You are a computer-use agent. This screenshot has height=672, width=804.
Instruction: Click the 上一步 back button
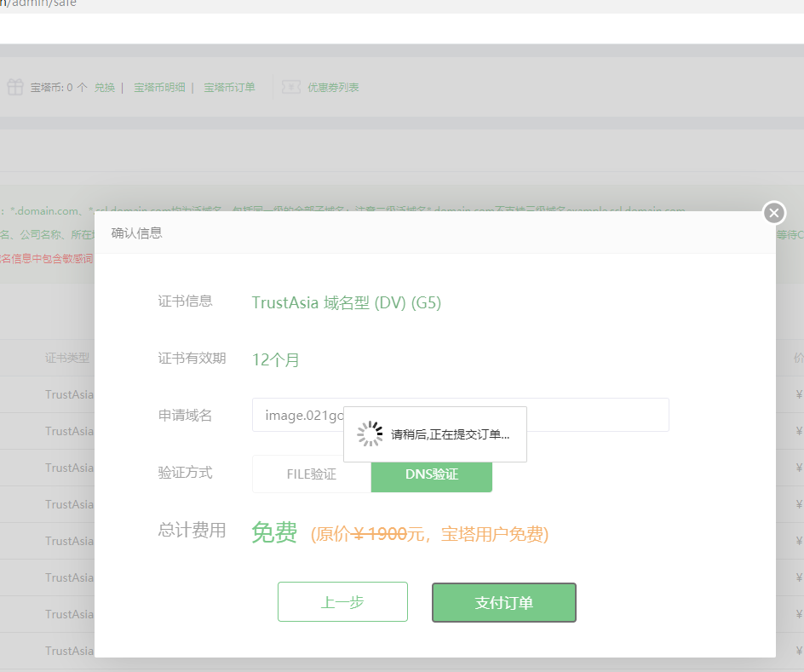tap(342, 602)
